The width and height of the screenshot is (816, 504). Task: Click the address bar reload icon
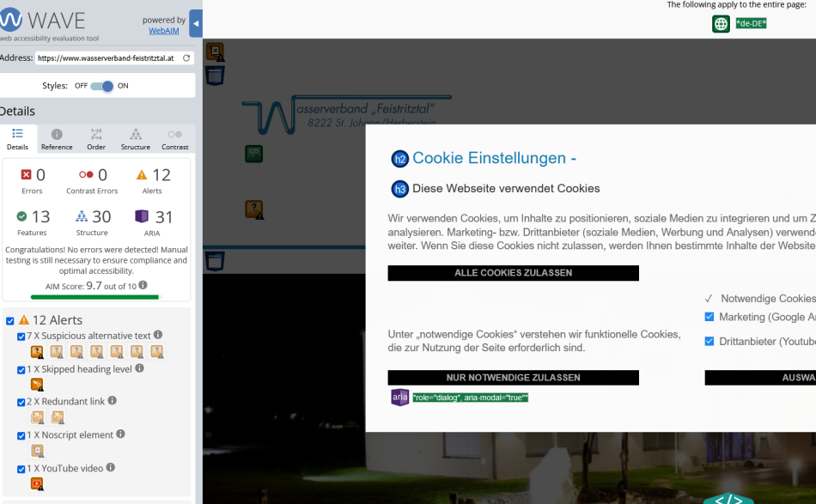[185, 59]
